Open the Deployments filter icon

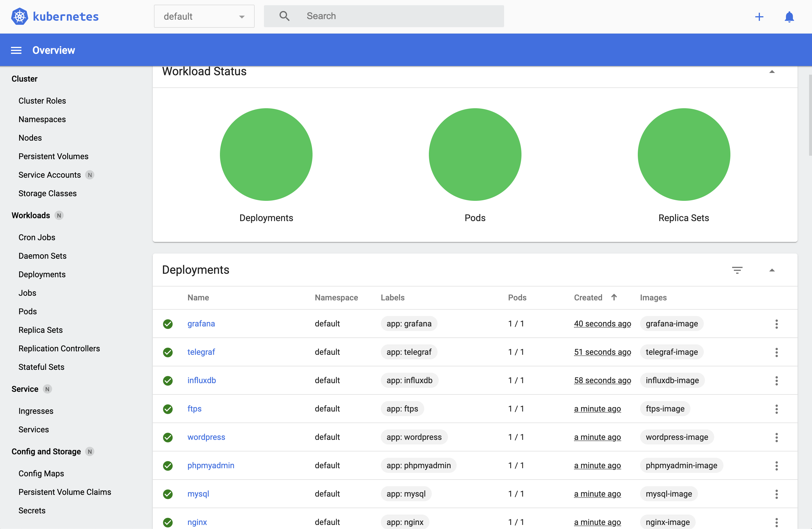(737, 270)
